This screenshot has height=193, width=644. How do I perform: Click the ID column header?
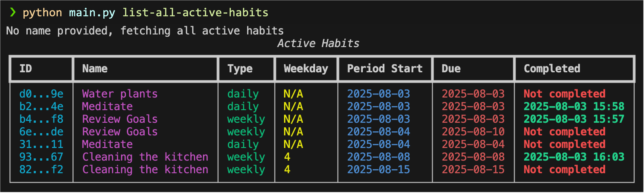[26, 69]
